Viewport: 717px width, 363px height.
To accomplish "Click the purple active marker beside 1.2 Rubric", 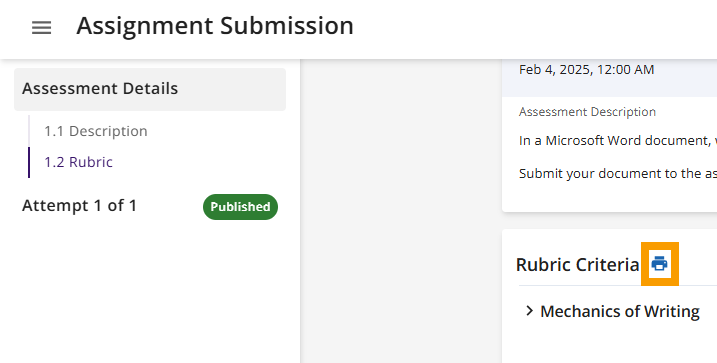I will 29,162.
